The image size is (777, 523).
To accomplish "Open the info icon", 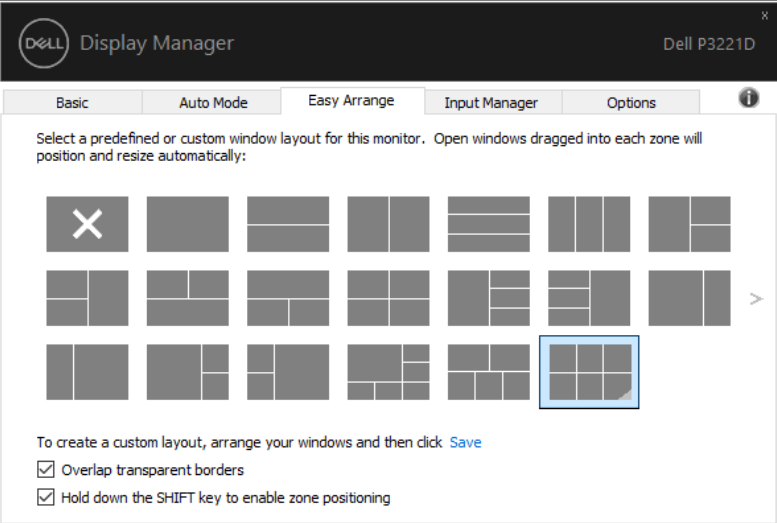I will point(749,98).
